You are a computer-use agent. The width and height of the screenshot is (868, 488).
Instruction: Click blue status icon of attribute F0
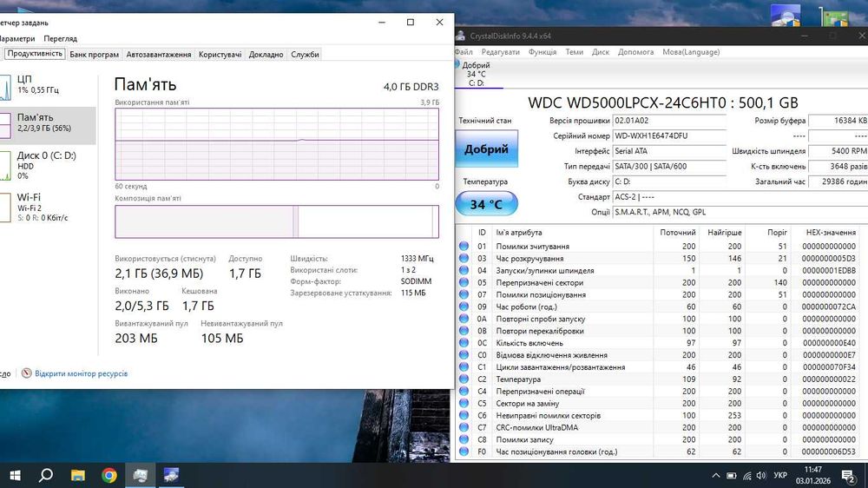[464, 452]
